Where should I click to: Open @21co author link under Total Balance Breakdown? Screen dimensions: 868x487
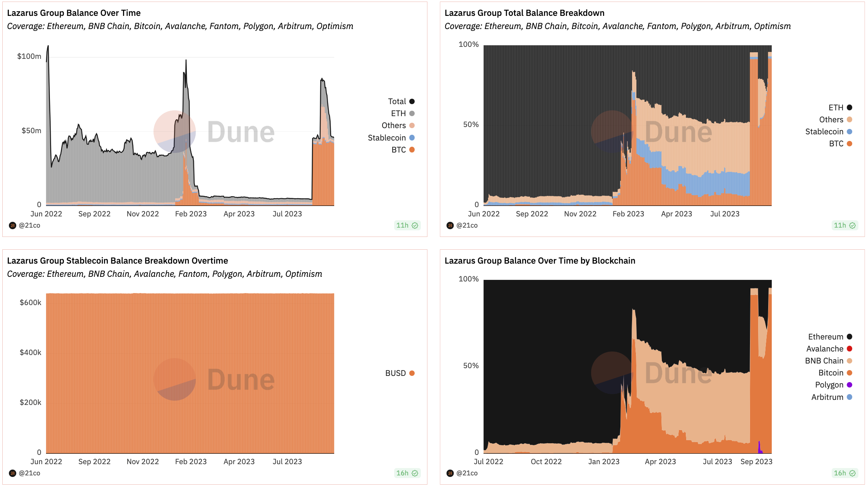click(x=467, y=225)
